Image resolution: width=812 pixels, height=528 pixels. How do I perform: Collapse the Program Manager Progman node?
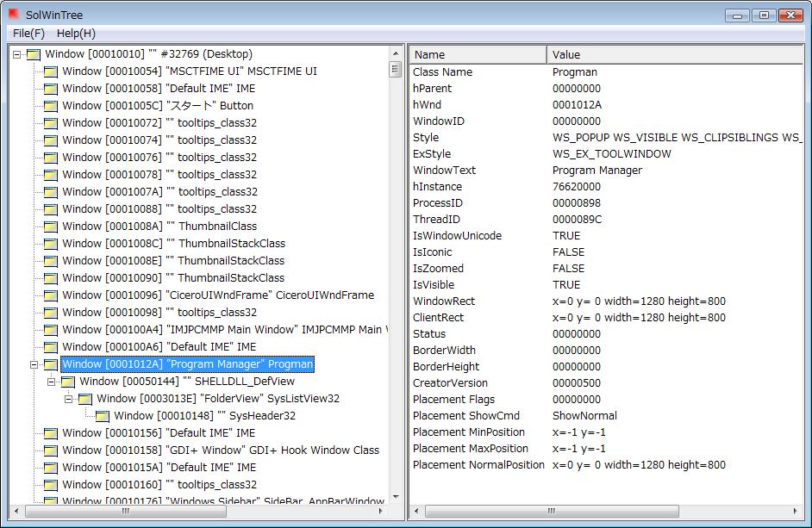coord(34,364)
